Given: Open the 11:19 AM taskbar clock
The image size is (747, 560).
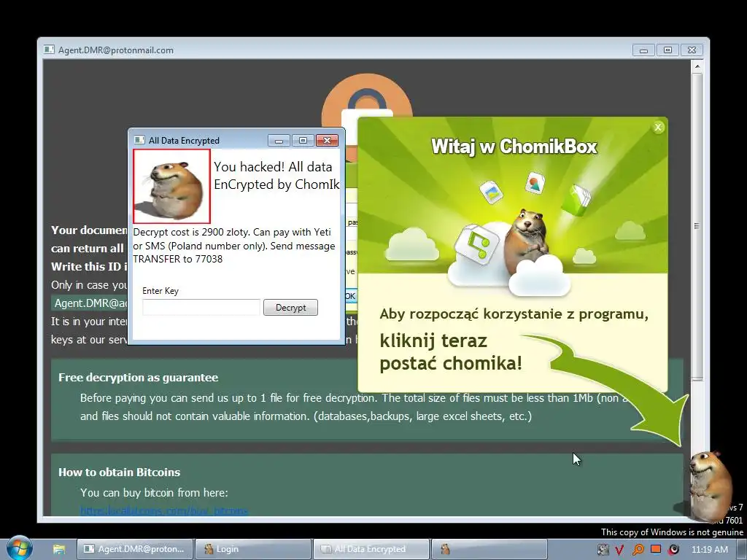Looking at the screenshot, I should click(709, 550).
